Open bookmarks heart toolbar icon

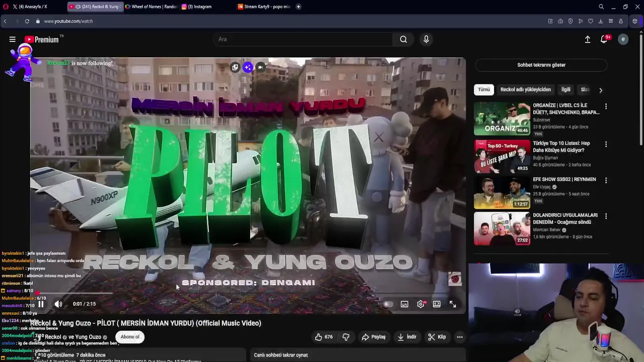coord(591,21)
